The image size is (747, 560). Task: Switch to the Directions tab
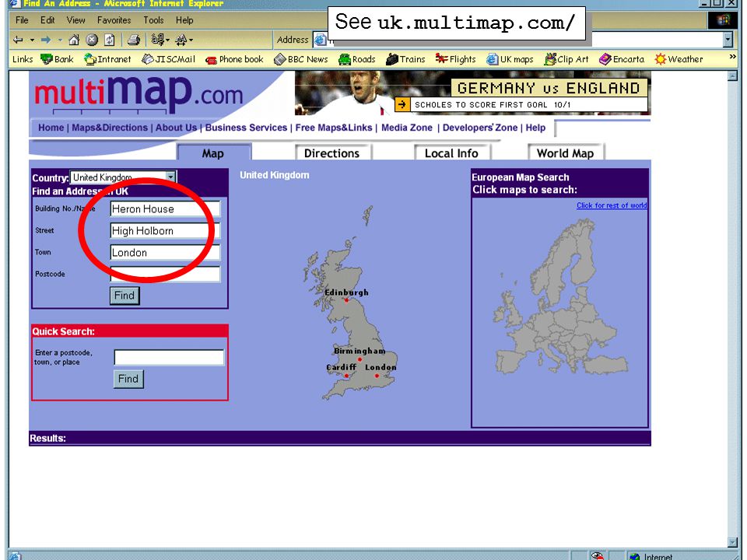coord(332,153)
